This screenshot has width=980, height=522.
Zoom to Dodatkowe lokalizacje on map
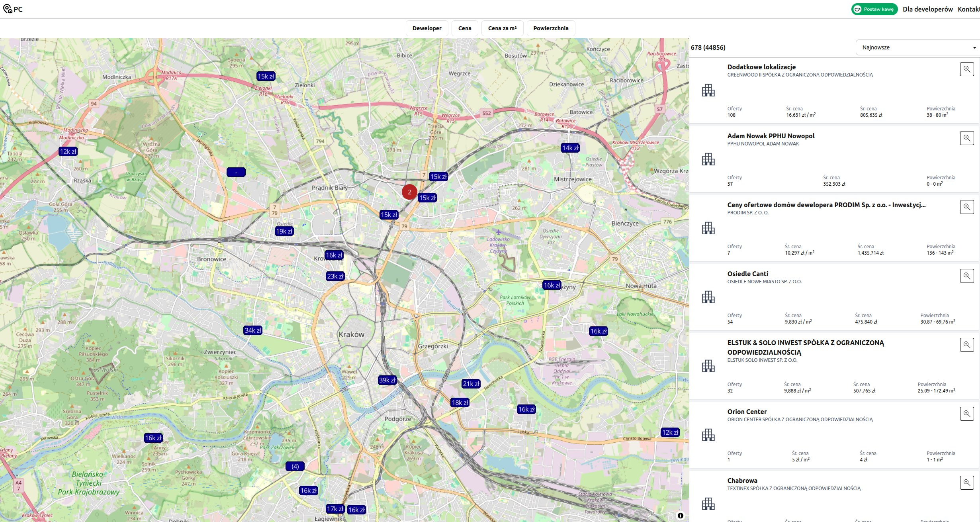(966, 69)
